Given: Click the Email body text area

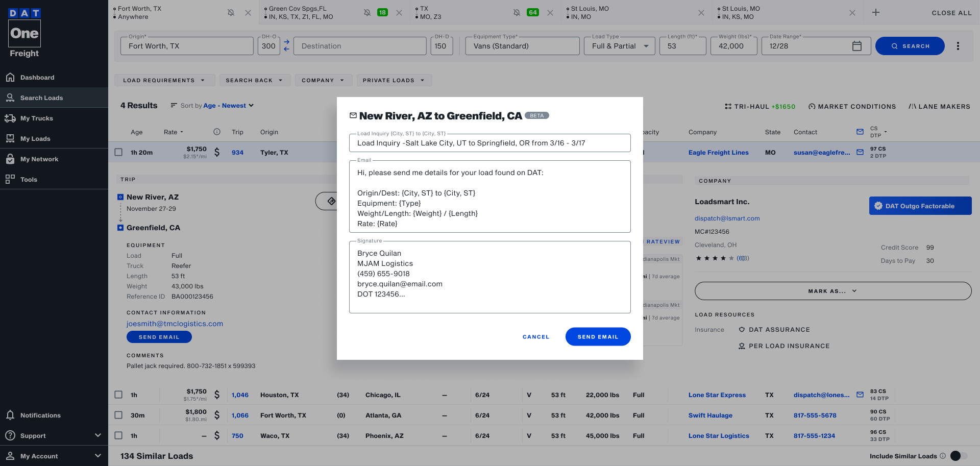Looking at the screenshot, I should 490,197.
